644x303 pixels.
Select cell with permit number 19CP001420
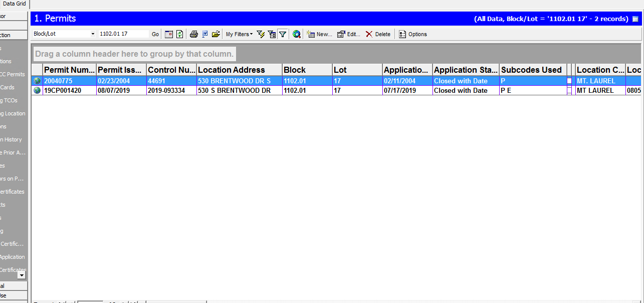pyautogui.click(x=70, y=90)
